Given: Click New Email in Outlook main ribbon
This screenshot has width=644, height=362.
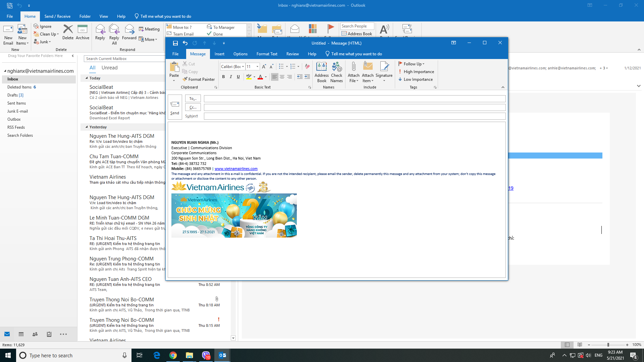Looking at the screenshot, I should click(x=8, y=35).
